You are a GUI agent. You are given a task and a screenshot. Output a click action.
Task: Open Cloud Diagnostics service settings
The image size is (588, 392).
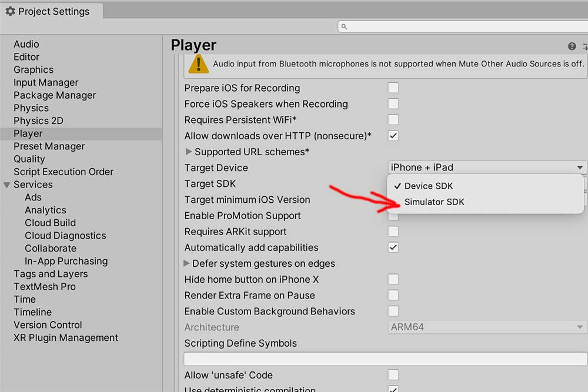click(x=65, y=235)
